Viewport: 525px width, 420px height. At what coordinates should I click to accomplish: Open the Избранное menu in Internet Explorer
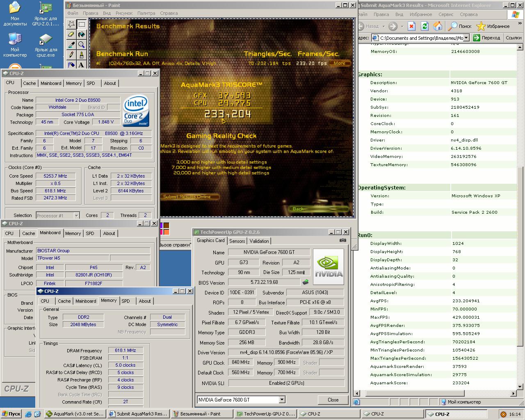[x=420, y=14]
